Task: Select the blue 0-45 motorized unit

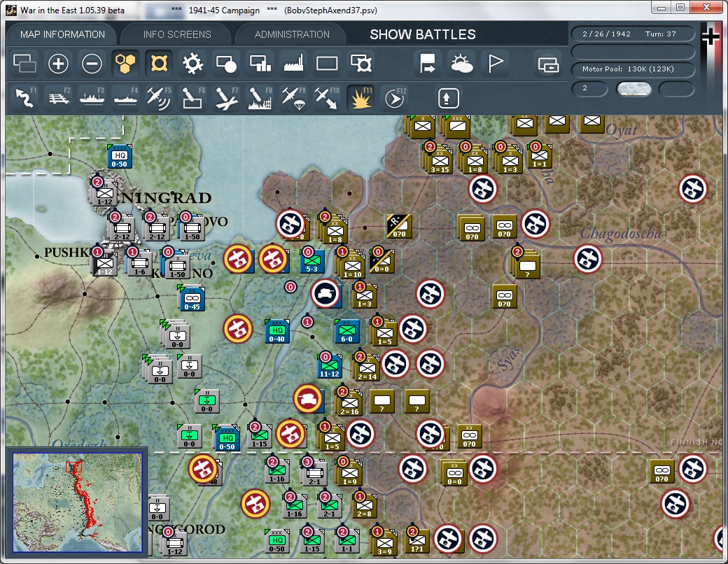Action: [x=192, y=299]
